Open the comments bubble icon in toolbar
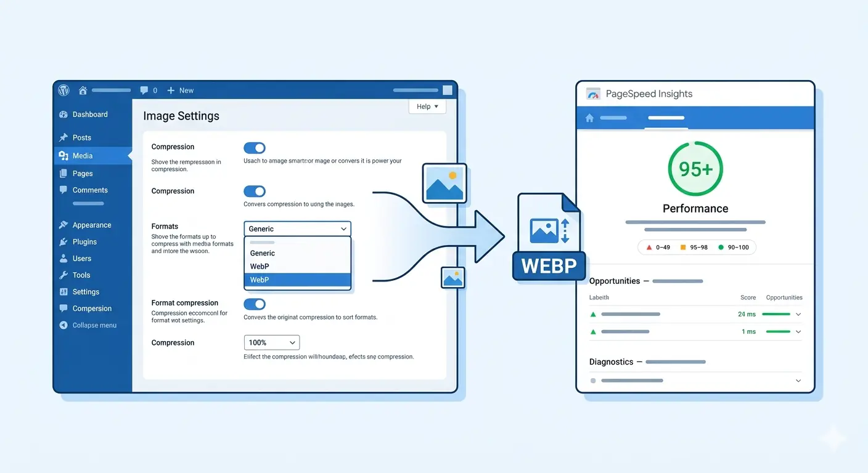 [x=144, y=91]
